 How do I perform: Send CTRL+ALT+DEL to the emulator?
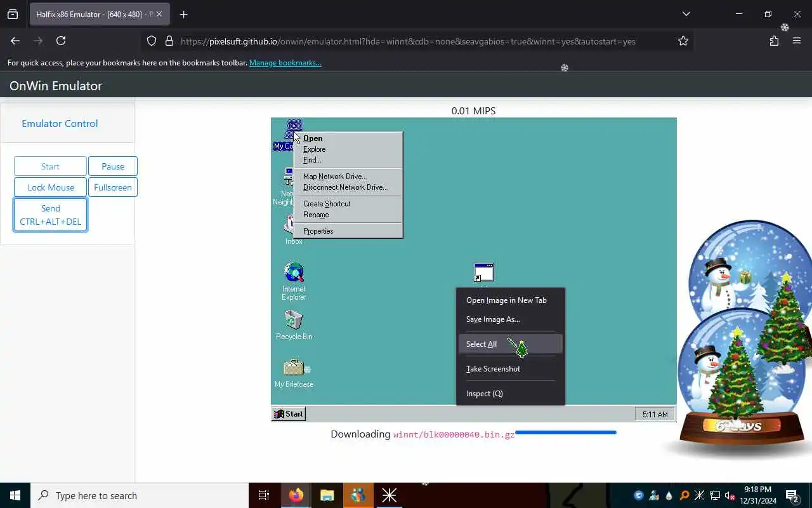[x=51, y=215]
